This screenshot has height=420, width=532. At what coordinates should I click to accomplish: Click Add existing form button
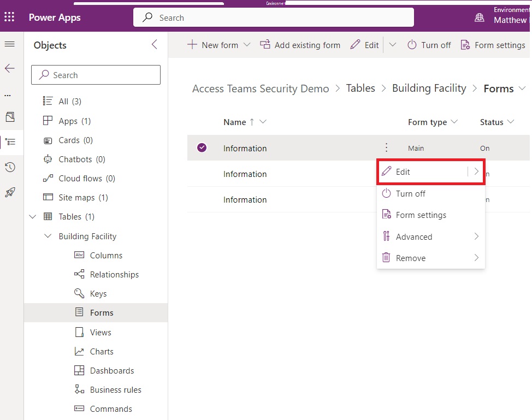pos(300,45)
